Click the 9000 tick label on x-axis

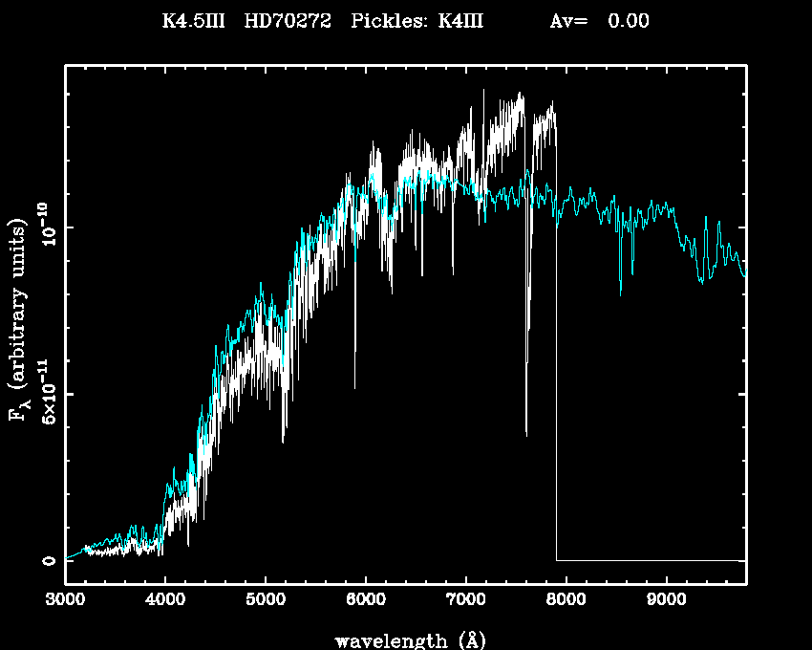(666, 600)
